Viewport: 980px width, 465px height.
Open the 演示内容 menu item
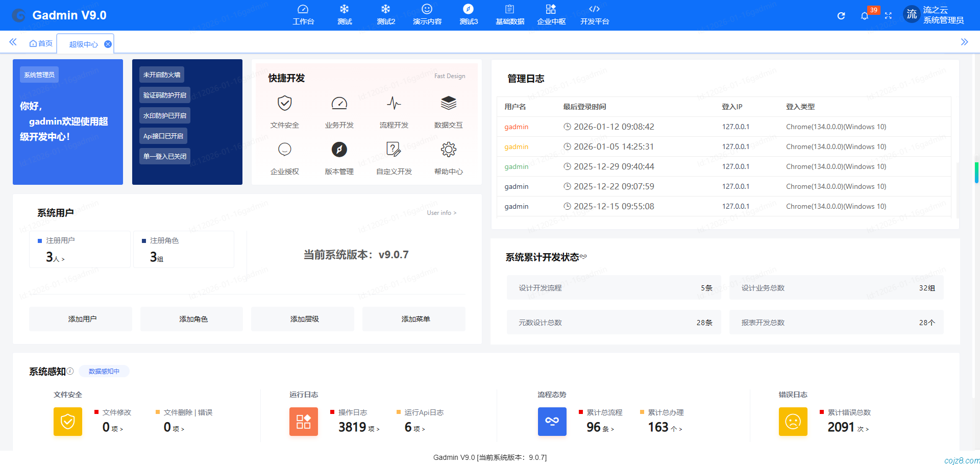(427, 14)
